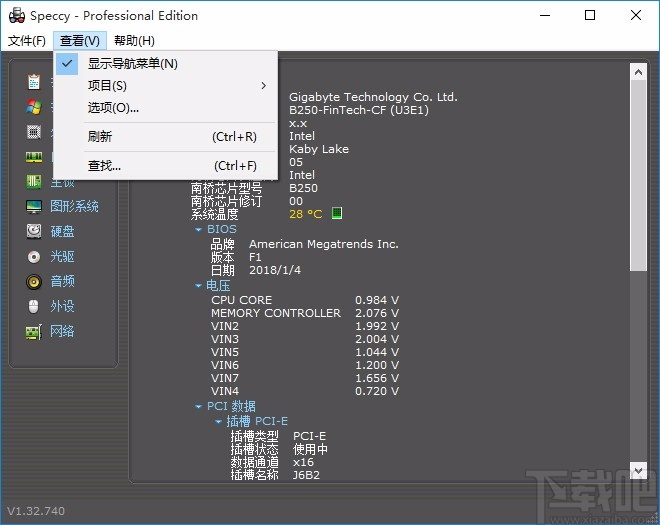Click the disc icon beside 光驱
660x525 pixels.
tap(34, 256)
